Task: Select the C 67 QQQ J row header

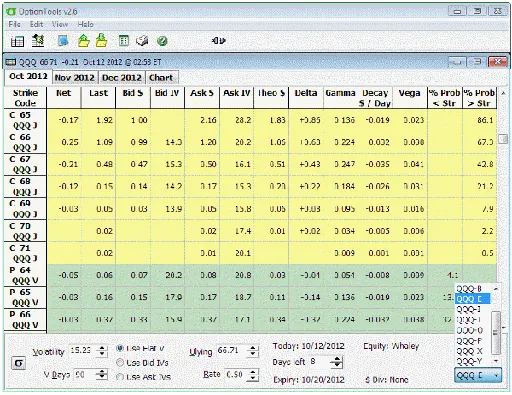Action: coord(25,164)
